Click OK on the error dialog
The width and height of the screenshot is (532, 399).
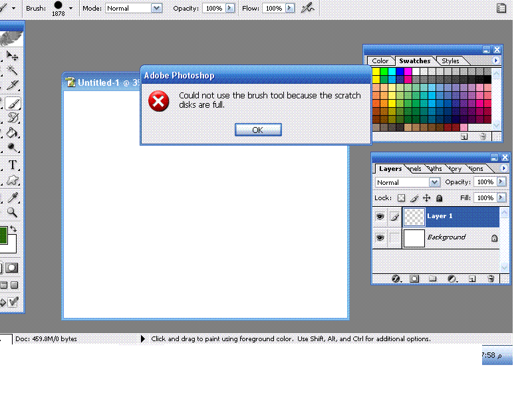point(258,130)
